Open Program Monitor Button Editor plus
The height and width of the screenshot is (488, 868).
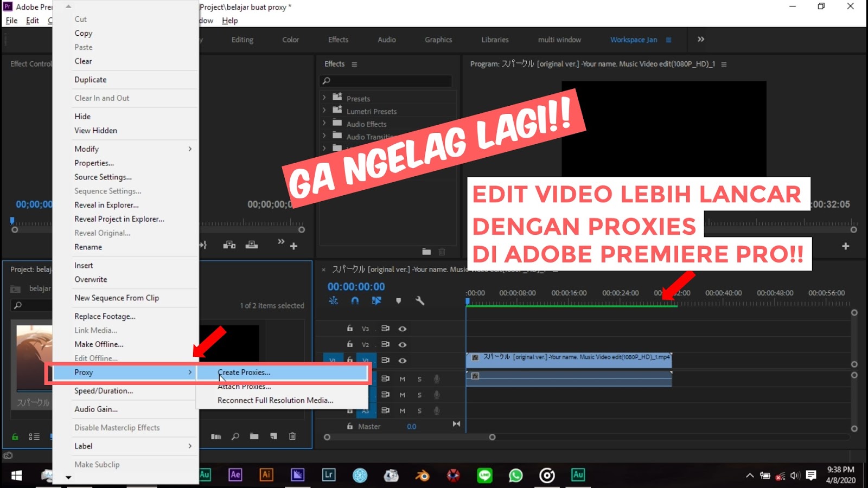846,246
